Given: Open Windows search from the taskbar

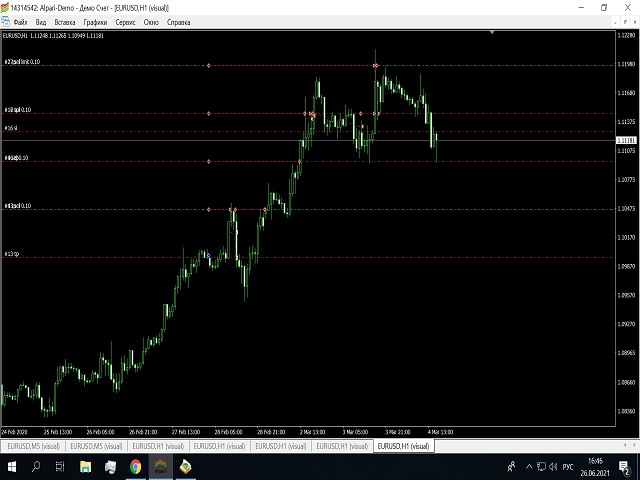Looking at the screenshot, I should (36, 467).
